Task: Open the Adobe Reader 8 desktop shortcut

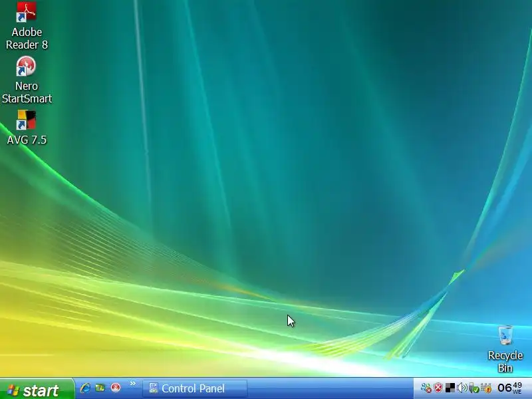Action: tap(27, 25)
